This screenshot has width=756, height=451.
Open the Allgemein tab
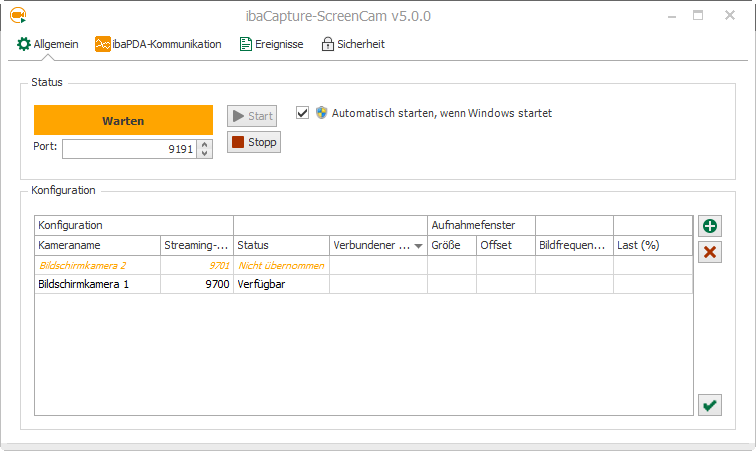coord(48,44)
